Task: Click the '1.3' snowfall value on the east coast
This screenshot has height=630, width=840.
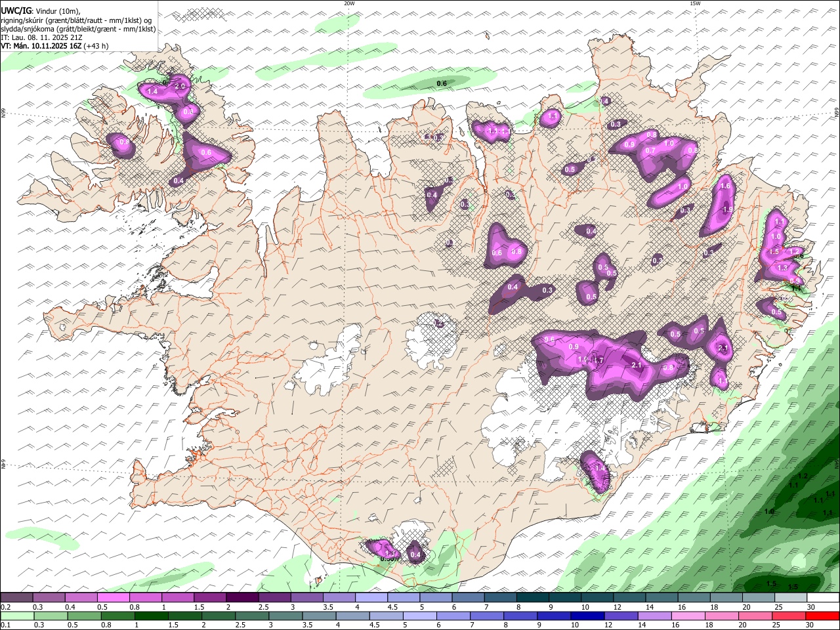Action: pyautogui.click(x=782, y=268)
